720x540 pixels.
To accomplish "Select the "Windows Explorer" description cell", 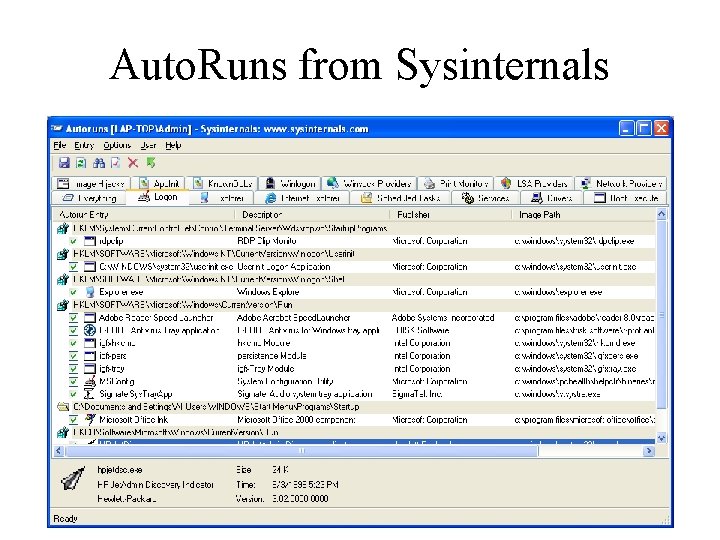I will point(268,292).
